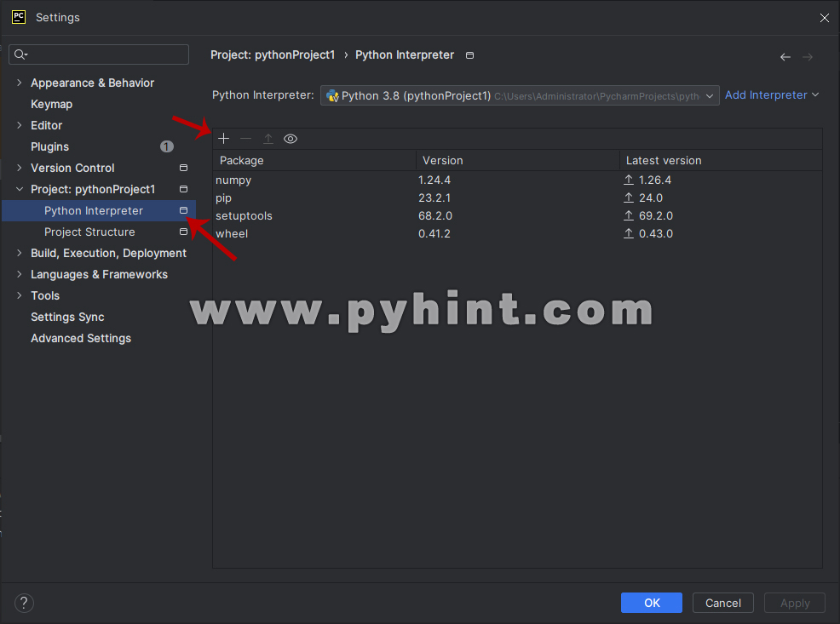Image resolution: width=840 pixels, height=624 pixels.
Task: Click the project-level icon beside Python Interpreter row
Action: pyautogui.click(x=183, y=210)
